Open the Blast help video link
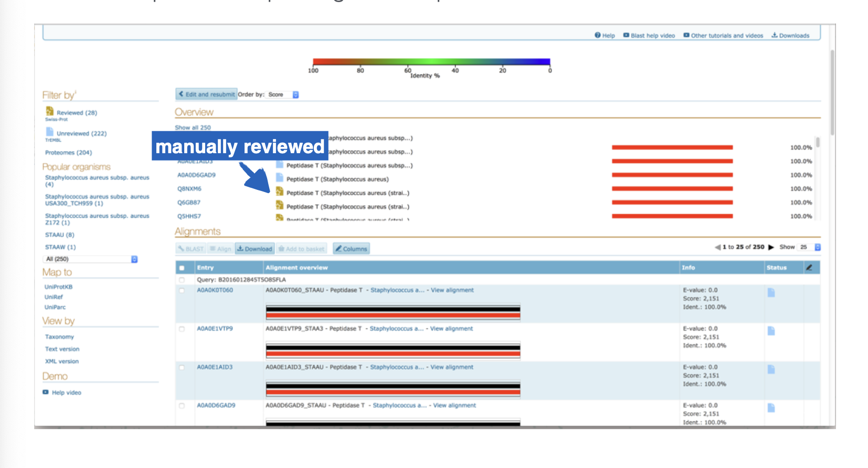 point(652,36)
